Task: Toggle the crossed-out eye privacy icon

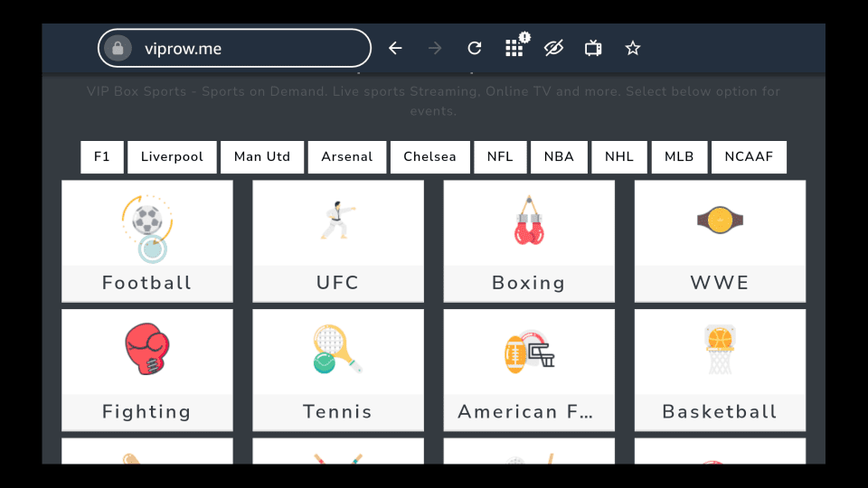Action: pos(553,48)
